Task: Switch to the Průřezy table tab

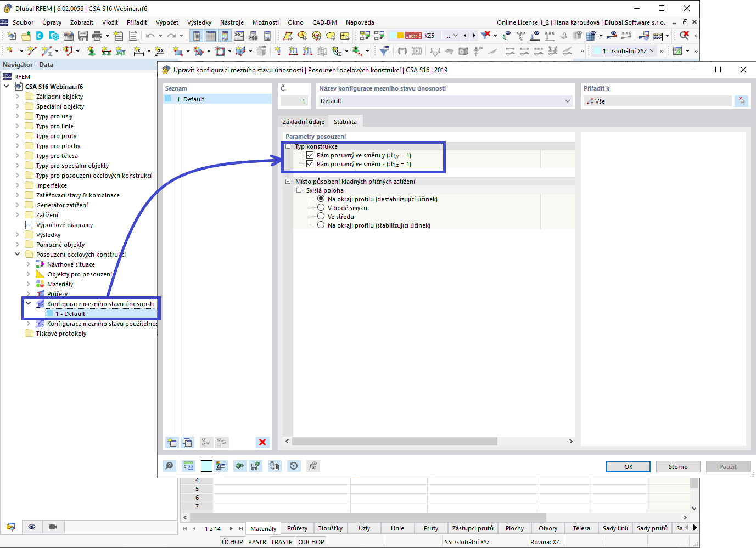Action: (x=297, y=528)
